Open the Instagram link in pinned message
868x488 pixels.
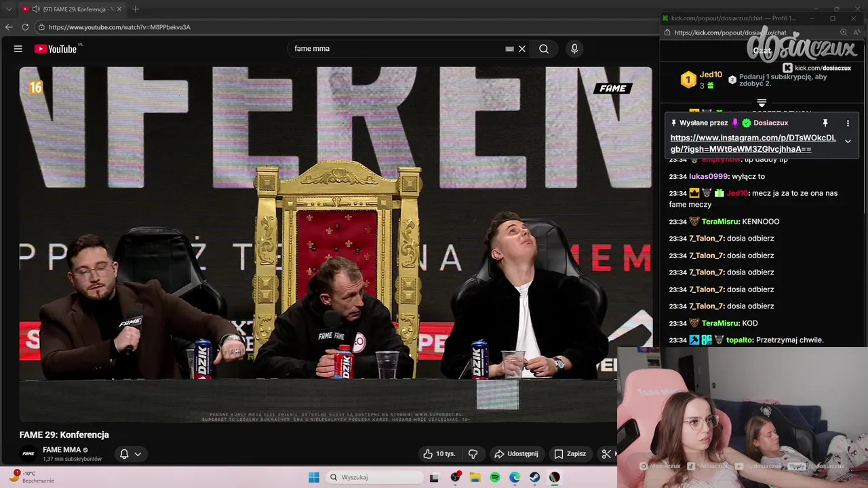(753, 144)
